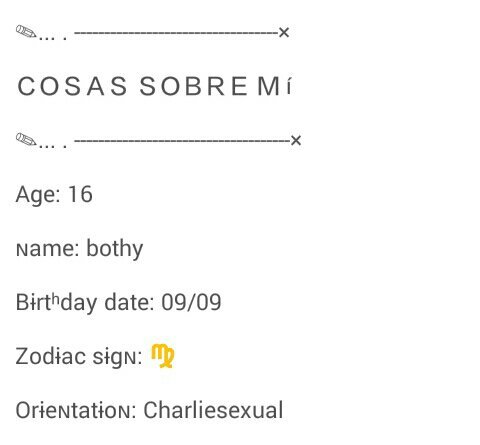Image resolution: width=480 pixels, height=445 pixels.
Task: Click the Charliesexual text
Action: tap(213, 410)
